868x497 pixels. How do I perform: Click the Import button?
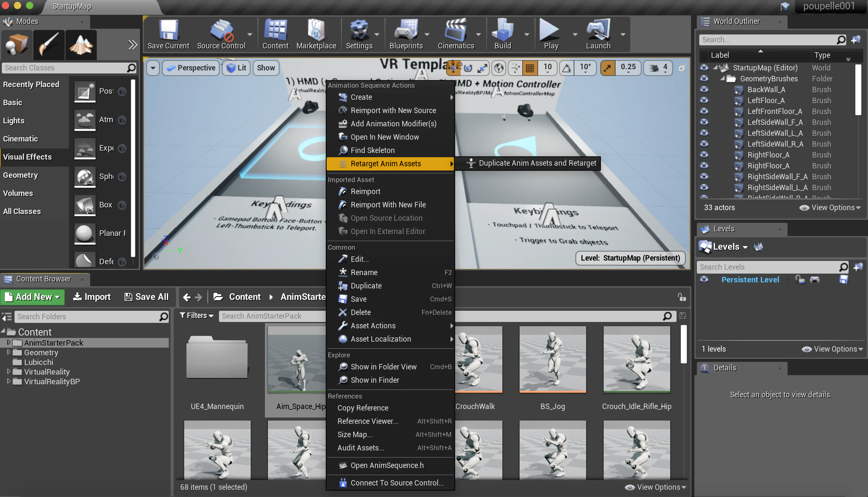pos(92,297)
